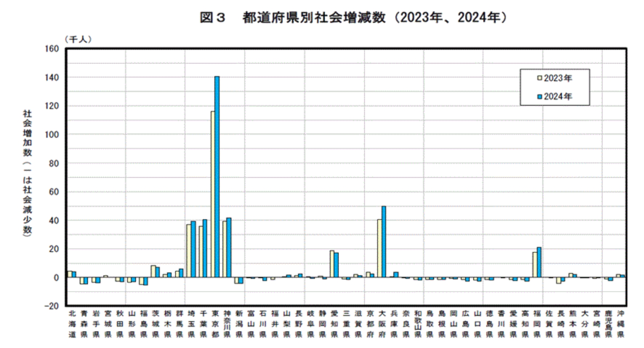This screenshot has width=644, height=348.
Task: Click the 東京都 x-axis label
Action: point(215,324)
